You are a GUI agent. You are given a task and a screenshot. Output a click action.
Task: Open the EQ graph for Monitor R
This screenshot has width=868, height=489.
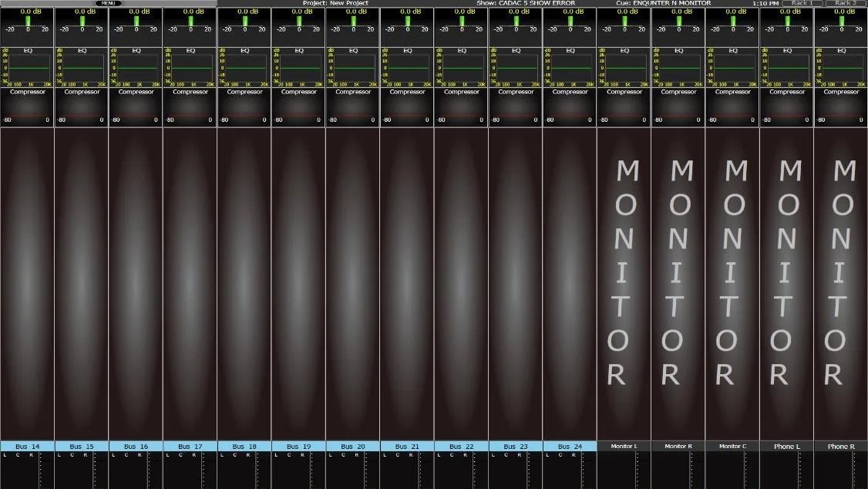point(678,68)
